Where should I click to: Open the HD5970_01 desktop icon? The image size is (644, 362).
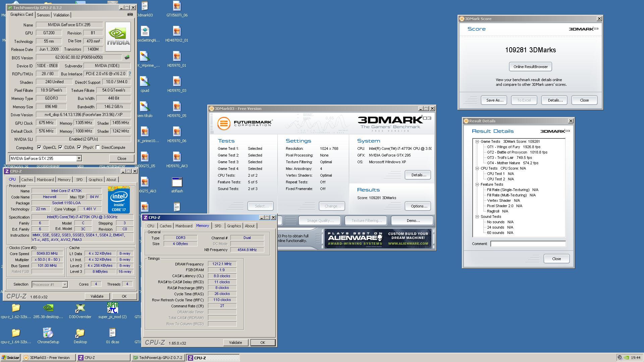click(177, 59)
